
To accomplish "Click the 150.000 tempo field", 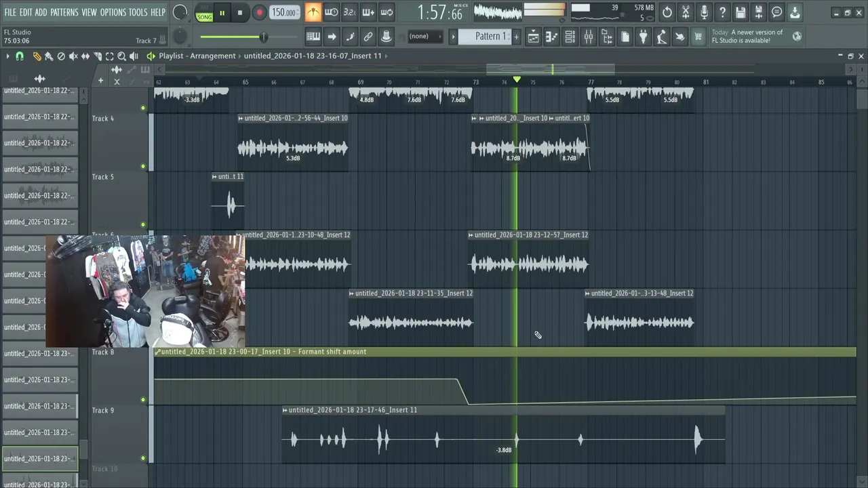I will (x=283, y=13).
